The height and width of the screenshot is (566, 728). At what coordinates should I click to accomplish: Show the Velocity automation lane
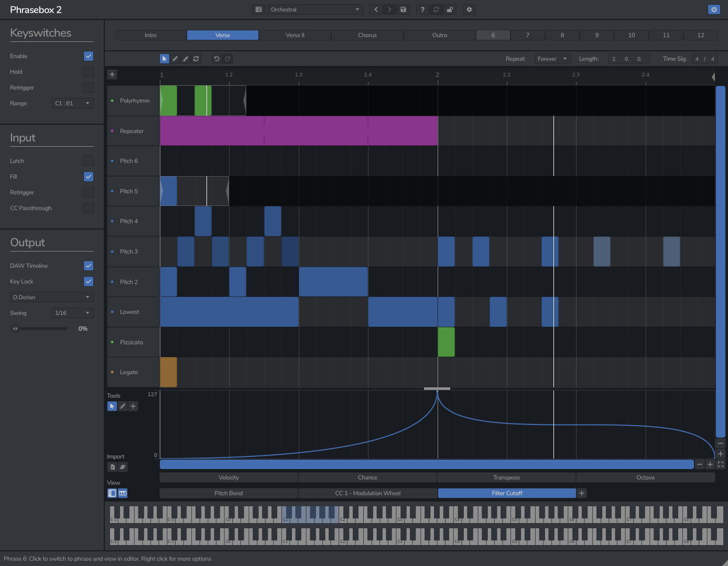click(x=229, y=477)
